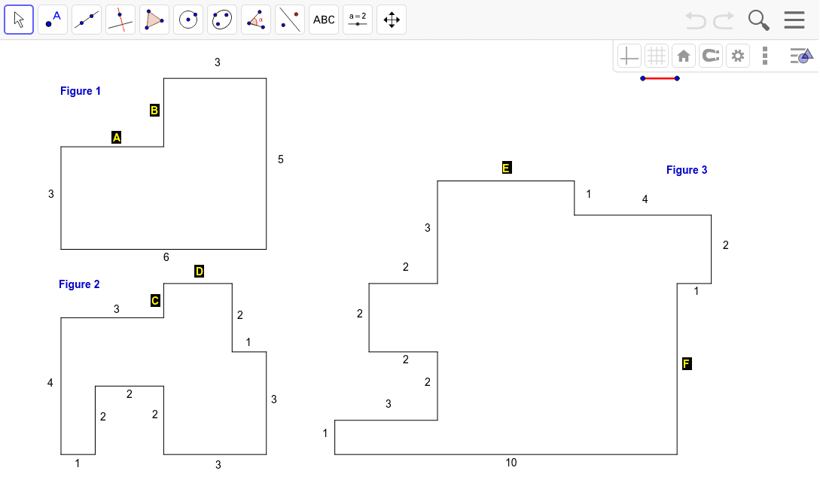Select the Move arrow tool

(19, 20)
